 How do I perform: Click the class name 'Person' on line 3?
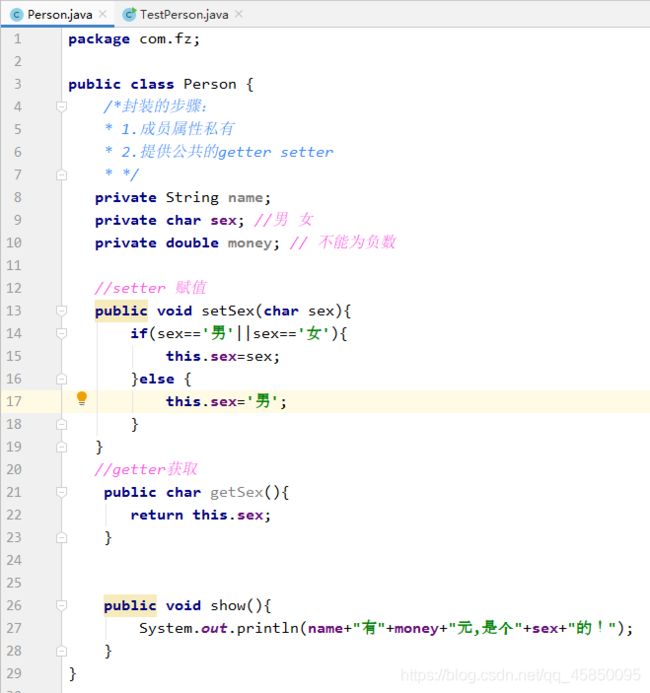(x=210, y=84)
